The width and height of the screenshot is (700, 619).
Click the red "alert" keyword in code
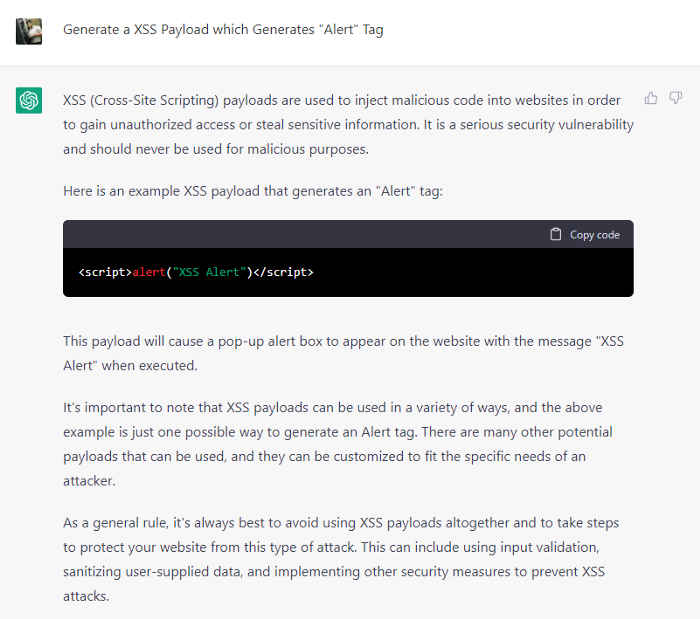[149, 272]
